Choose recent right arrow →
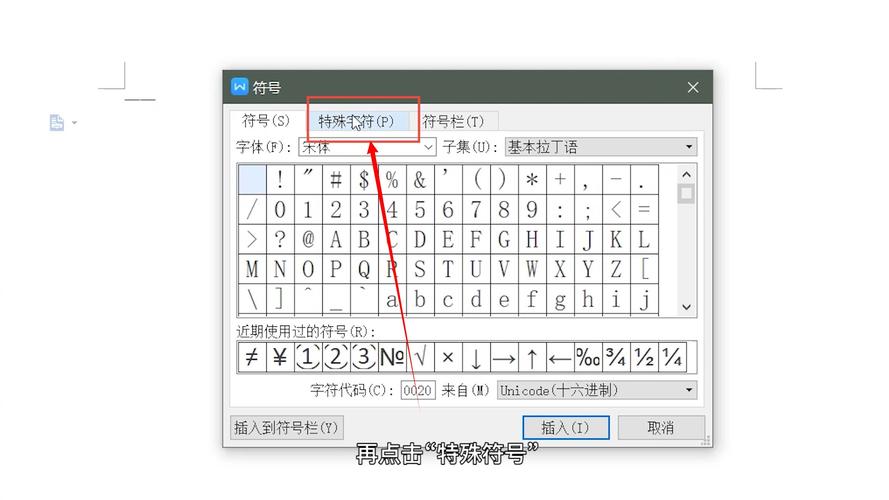 (x=503, y=357)
